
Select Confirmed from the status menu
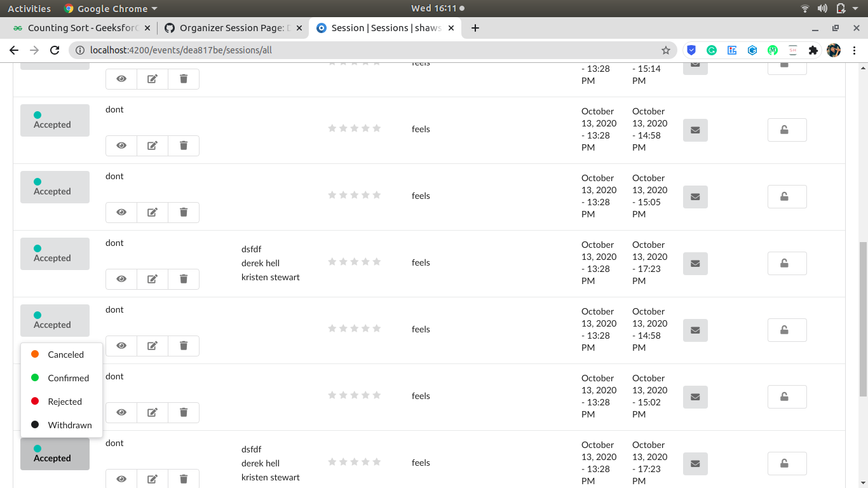(62, 378)
